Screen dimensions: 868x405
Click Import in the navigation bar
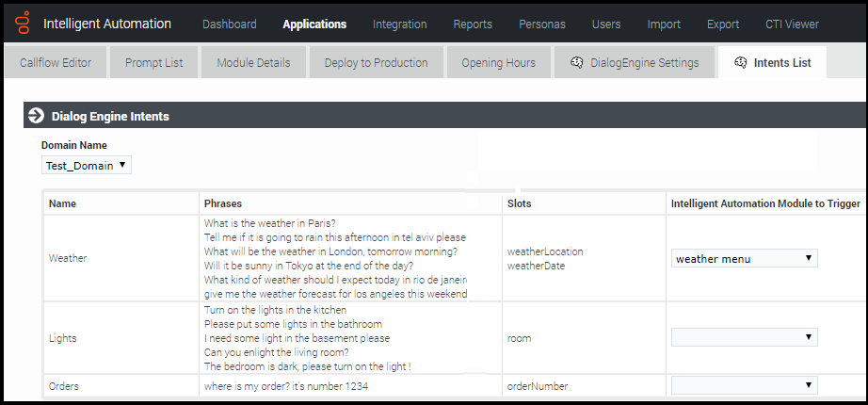(x=664, y=24)
